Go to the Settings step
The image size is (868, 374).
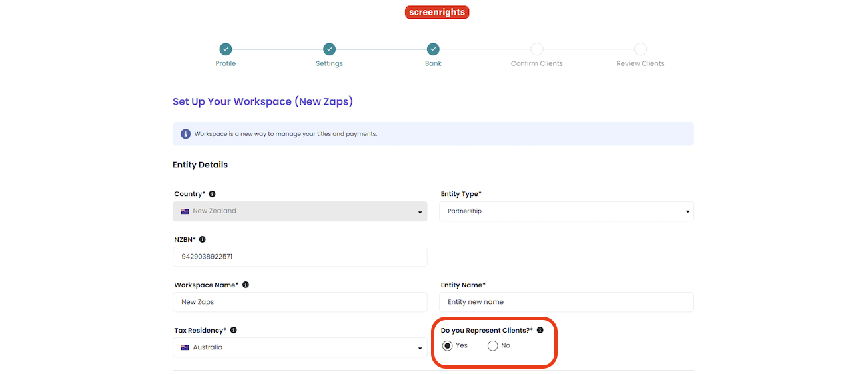click(329, 49)
